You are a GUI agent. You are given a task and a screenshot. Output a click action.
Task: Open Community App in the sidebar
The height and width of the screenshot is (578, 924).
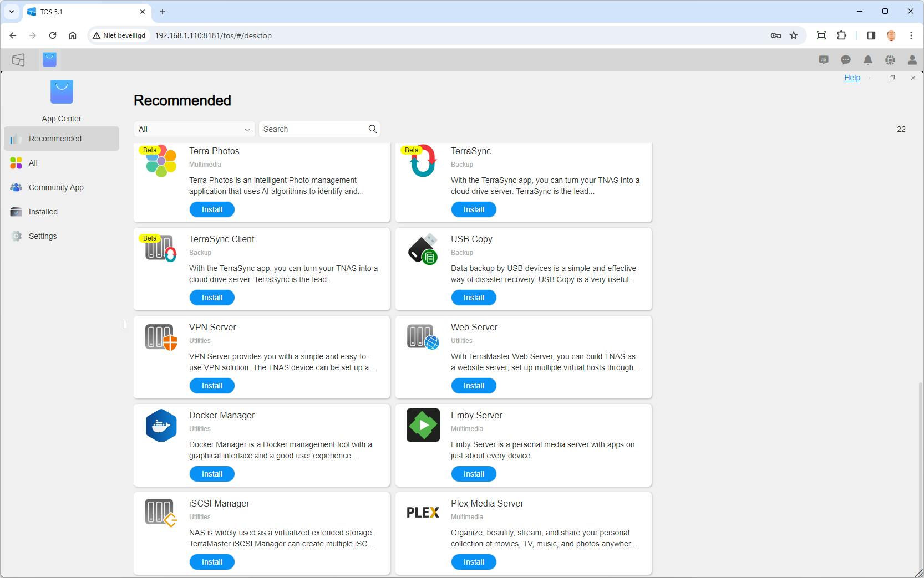[62, 187]
